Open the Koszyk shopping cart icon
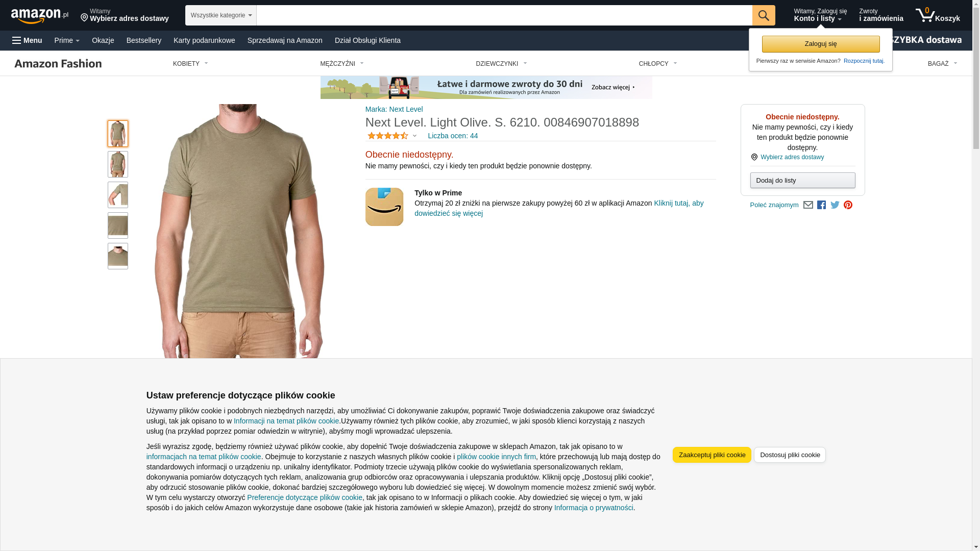 (937, 15)
